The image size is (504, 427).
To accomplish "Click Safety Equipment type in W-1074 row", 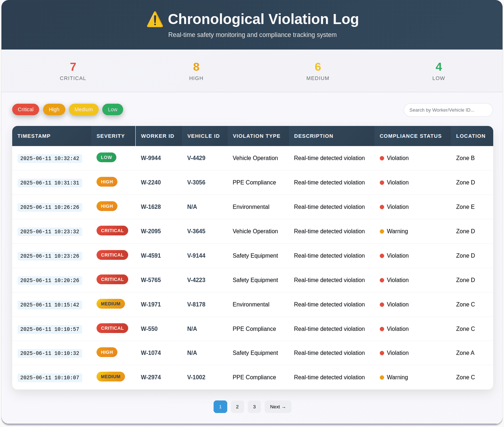I will coord(255,353).
